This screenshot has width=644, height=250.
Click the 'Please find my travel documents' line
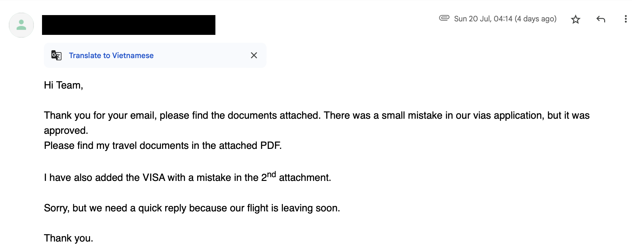(x=163, y=145)
